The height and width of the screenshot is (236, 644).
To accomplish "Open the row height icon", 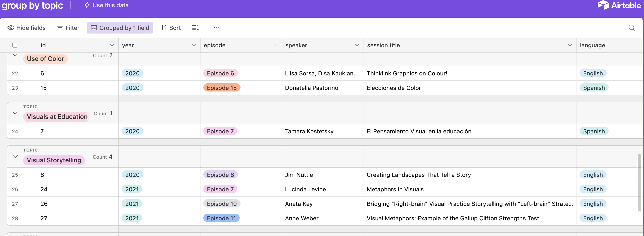I will [x=195, y=28].
